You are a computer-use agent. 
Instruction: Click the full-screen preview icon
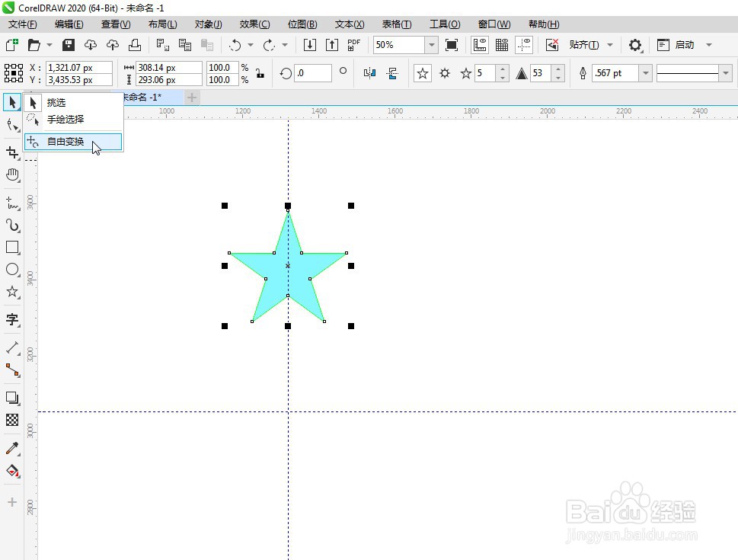[452, 45]
